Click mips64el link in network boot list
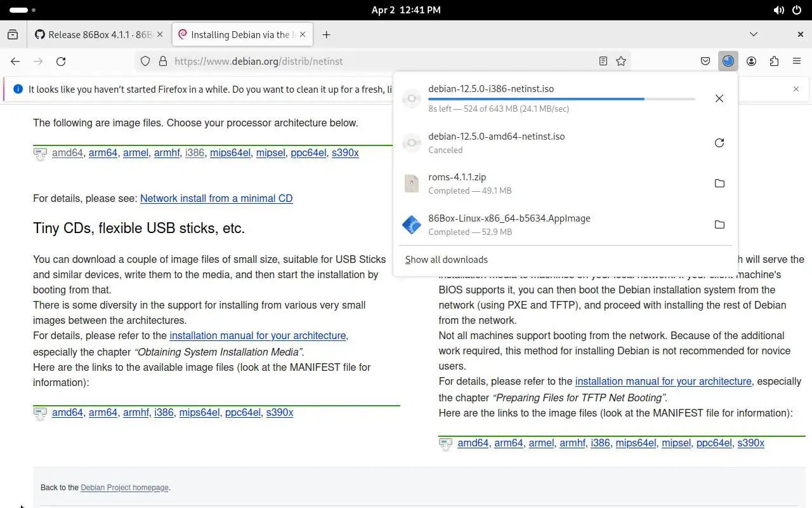Image resolution: width=812 pixels, height=508 pixels. point(636,443)
